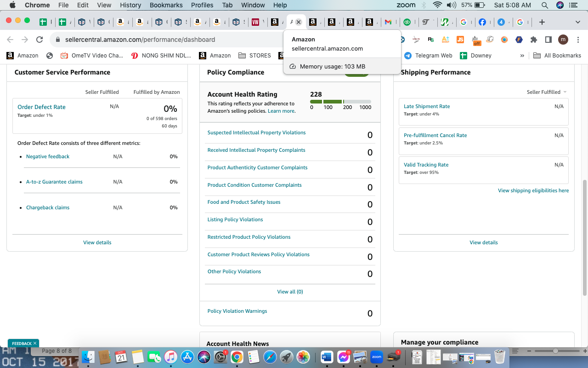Open Zoom app in the dock
Viewport: 588px width, 368px height.
pyautogui.click(x=377, y=356)
